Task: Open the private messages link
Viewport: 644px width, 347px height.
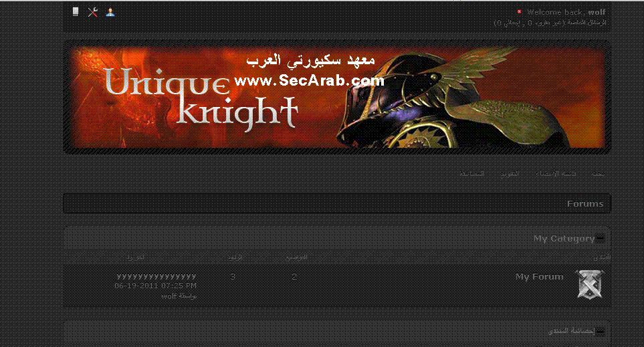Action: tap(587, 23)
